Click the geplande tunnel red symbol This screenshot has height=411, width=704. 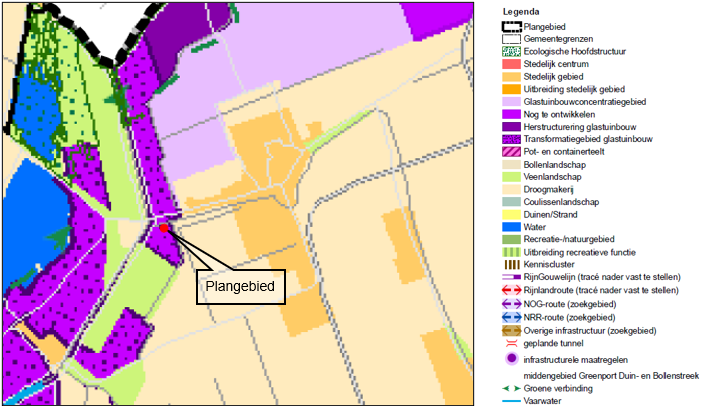pos(511,344)
